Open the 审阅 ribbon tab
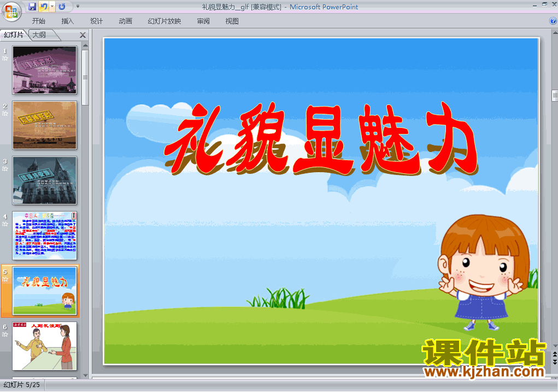 coord(203,21)
